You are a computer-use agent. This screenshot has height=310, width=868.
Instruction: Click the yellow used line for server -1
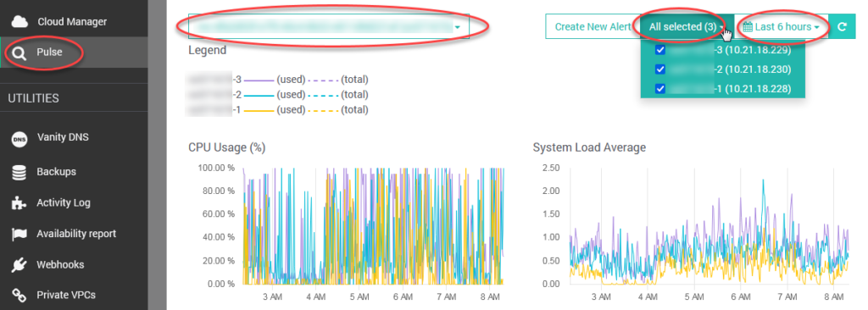[x=259, y=110]
